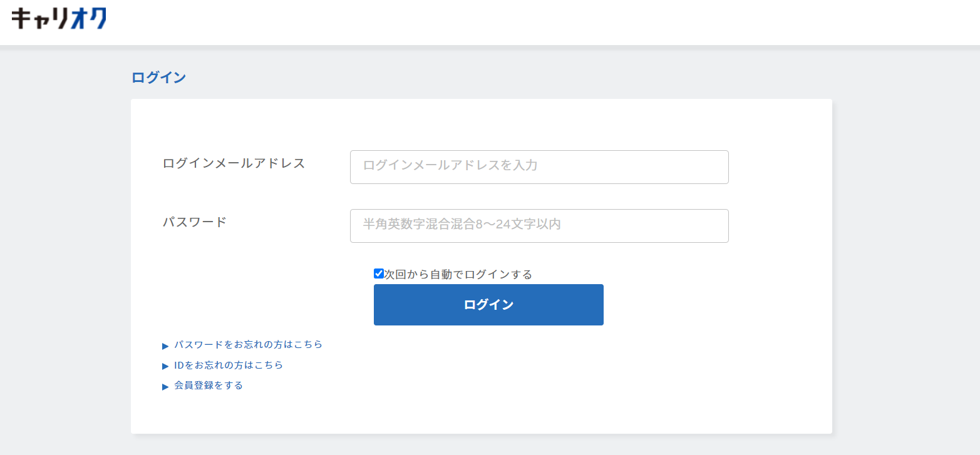Click the blue オク part of the logo
The image size is (980, 455).
[88, 18]
